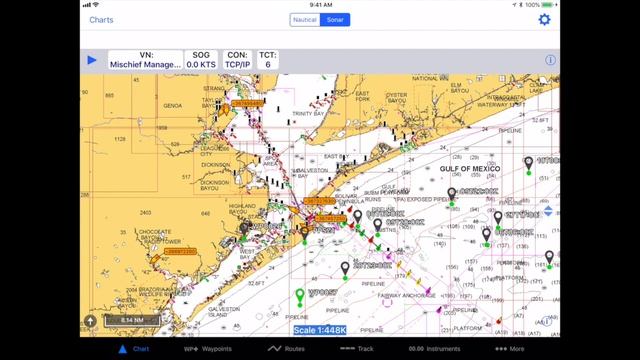The height and width of the screenshot is (360, 640).
Task: Select the green WP0057 waypoint pin
Action: (300, 297)
